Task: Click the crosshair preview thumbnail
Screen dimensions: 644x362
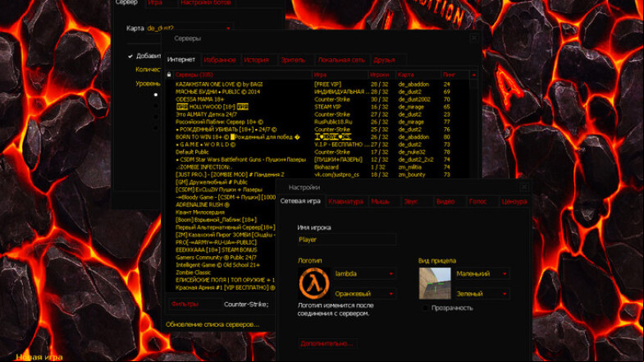Action: [x=435, y=283]
